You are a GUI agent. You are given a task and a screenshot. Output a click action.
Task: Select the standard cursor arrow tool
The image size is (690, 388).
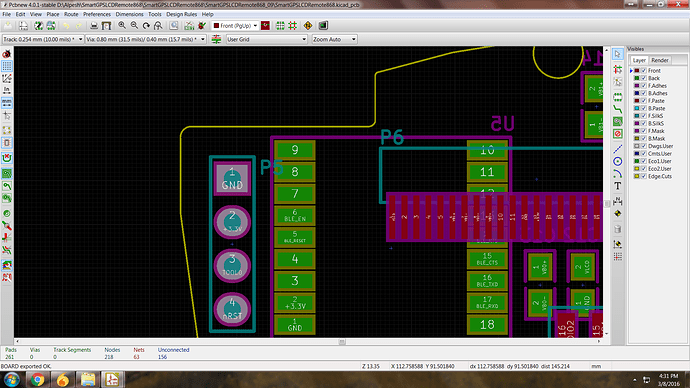coord(618,54)
